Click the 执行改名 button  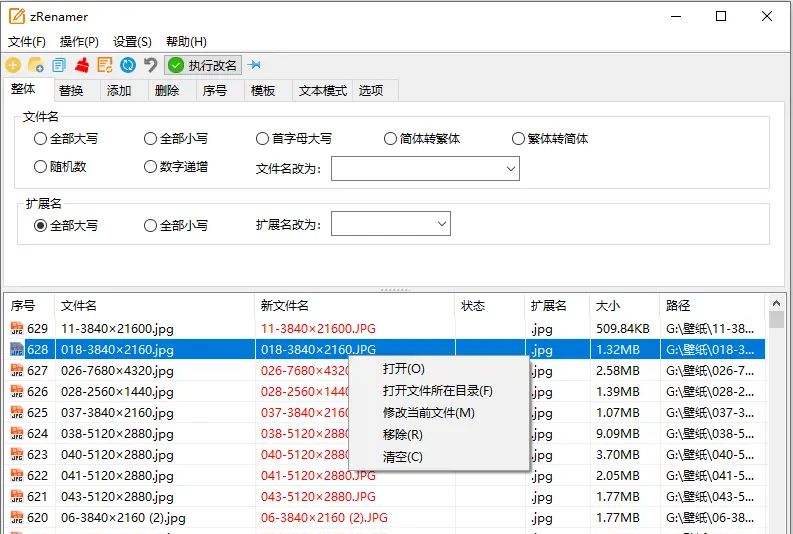(x=203, y=65)
